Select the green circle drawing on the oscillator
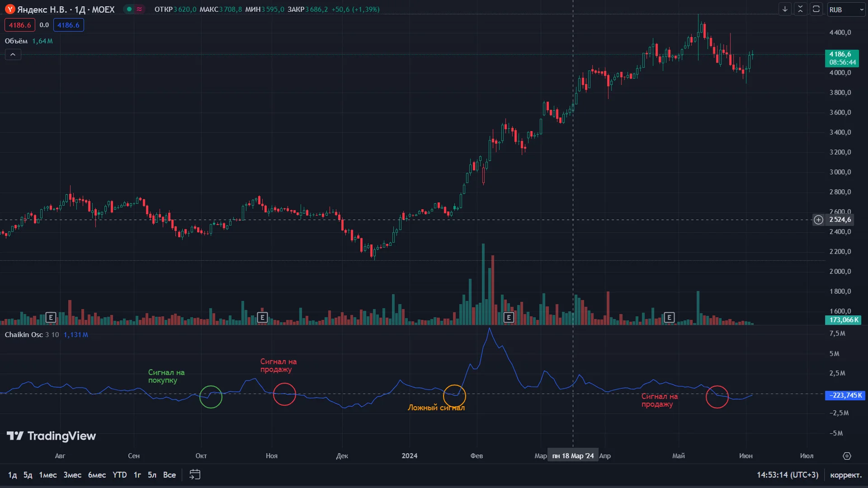This screenshot has height=488, width=868. [x=211, y=397]
